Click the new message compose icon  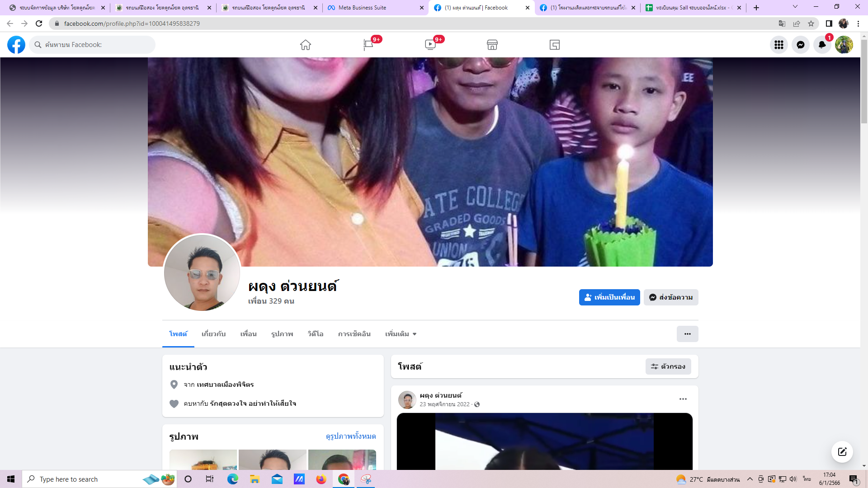point(842,452)
